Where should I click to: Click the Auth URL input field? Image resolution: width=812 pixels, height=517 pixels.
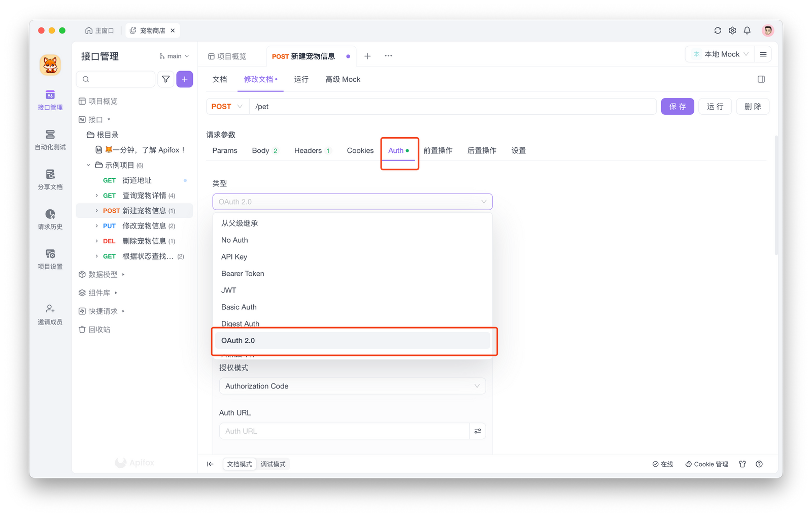coord(344,431)
